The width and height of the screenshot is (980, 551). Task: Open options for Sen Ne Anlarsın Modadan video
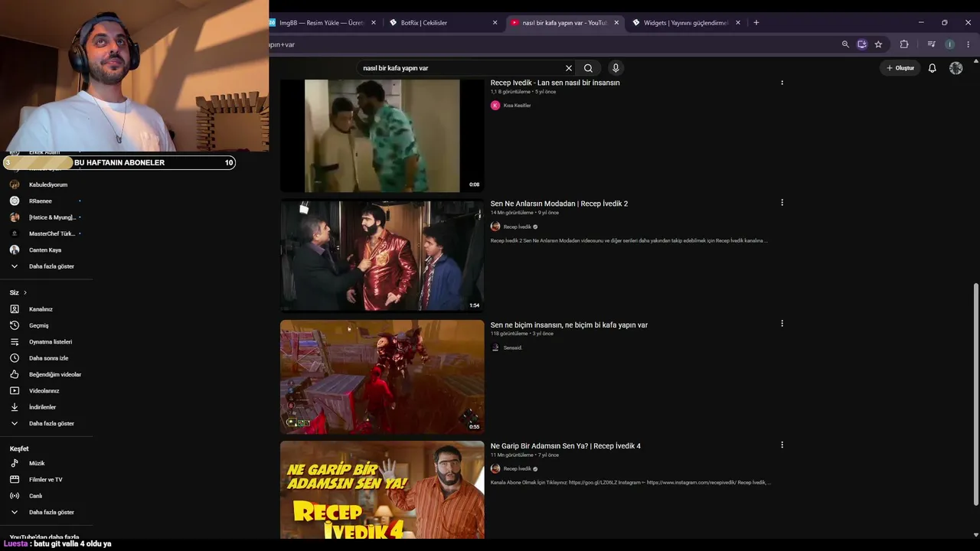pos(782,203)
